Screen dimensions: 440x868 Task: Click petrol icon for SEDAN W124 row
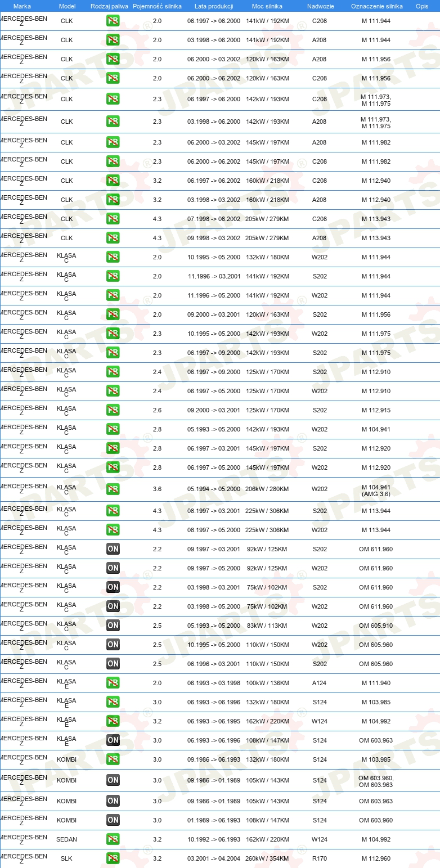113,839
